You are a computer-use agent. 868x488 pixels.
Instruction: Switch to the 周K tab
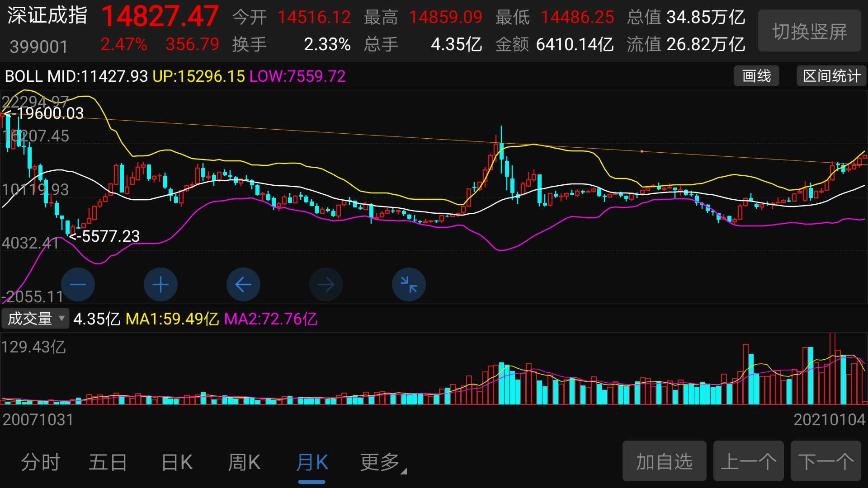(x=244, y=462)
